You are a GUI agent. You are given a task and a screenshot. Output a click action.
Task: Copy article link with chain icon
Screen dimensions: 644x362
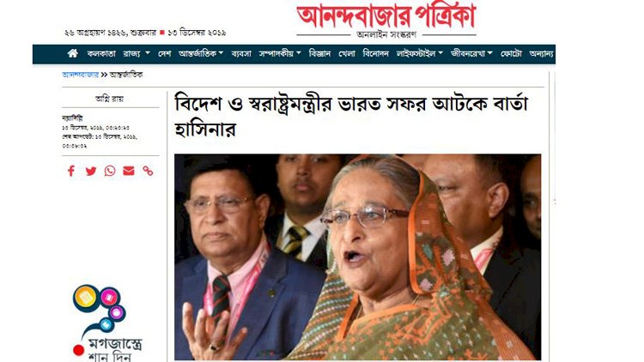tap(148, 171)
